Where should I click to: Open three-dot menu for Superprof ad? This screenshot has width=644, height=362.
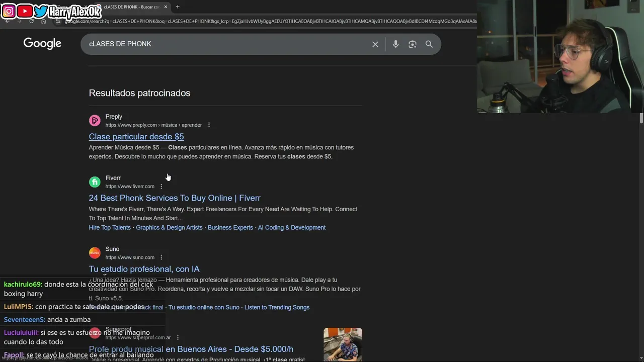click(178, 337)
